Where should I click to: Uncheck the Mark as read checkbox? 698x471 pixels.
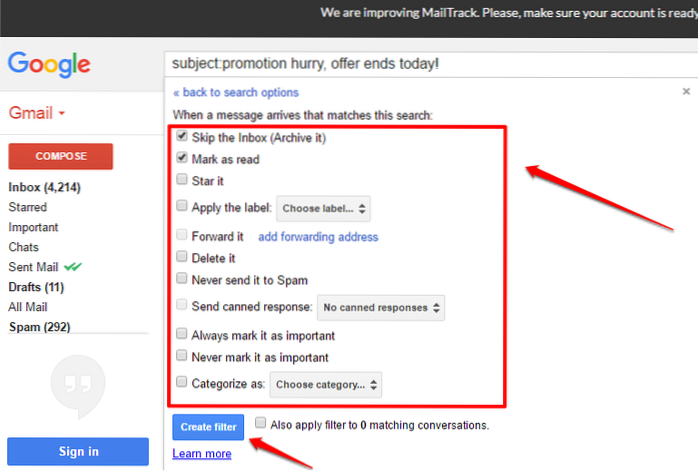pyautogui.click(x=181, y=158)
